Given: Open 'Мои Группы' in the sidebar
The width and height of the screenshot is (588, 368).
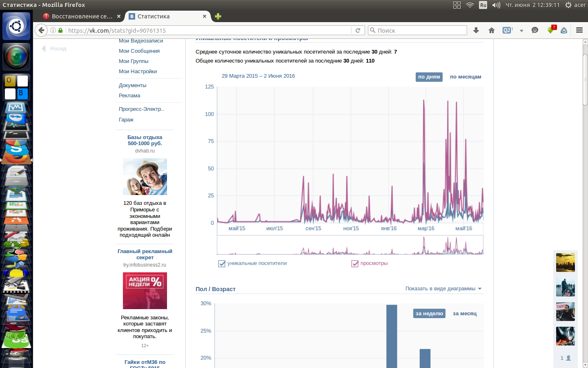Looking at the screenshot, I should [134, 61].
